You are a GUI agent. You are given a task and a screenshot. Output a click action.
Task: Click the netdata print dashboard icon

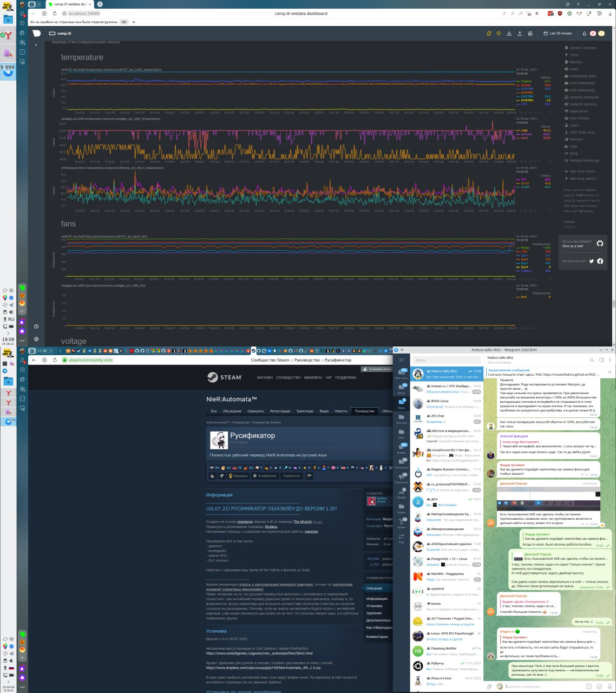pos(530,34)
